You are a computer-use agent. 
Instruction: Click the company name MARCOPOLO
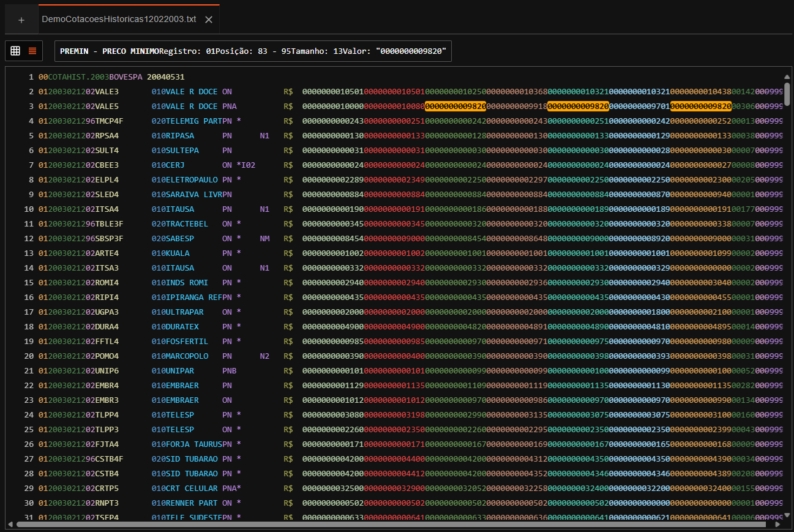pos(187,356)
